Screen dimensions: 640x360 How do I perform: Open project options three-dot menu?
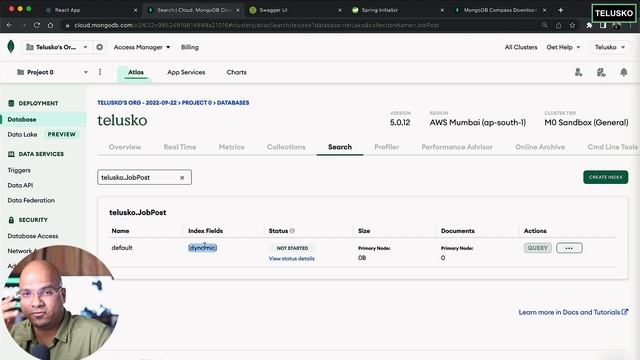[100, 72]
